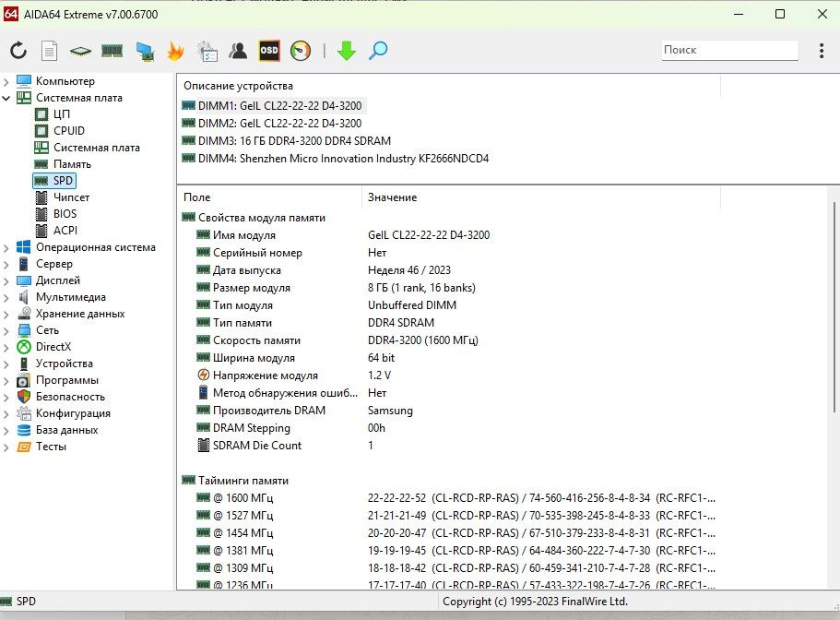Screen dimensions: 840x620
Task: Expand the Компьютер tree node
Action: point(6,81)
